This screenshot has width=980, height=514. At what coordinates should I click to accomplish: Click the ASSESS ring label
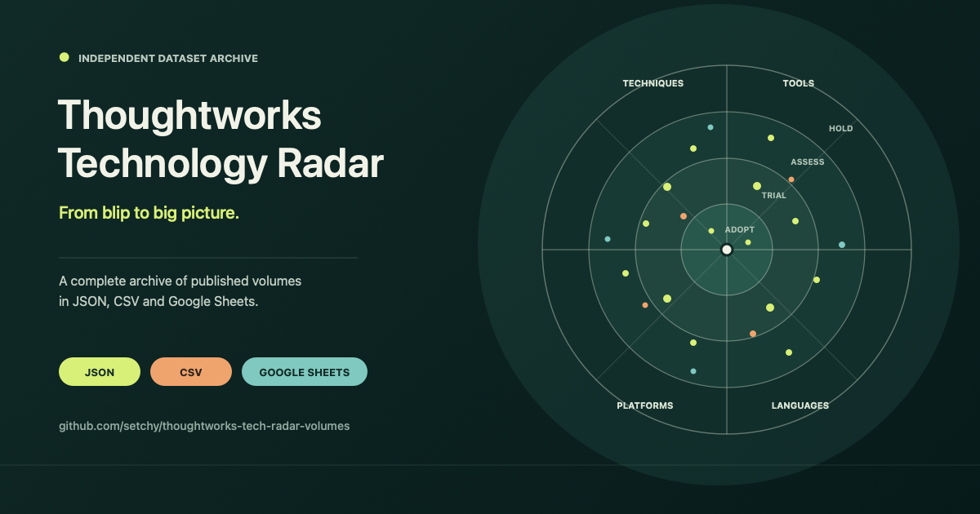coord(808,162)
